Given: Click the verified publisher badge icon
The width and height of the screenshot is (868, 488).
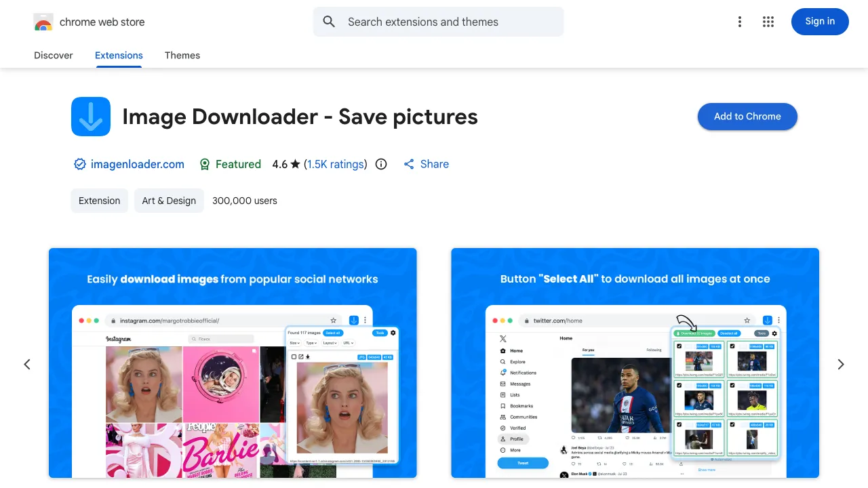Looking at the screenshot, I should pos(80,164).
